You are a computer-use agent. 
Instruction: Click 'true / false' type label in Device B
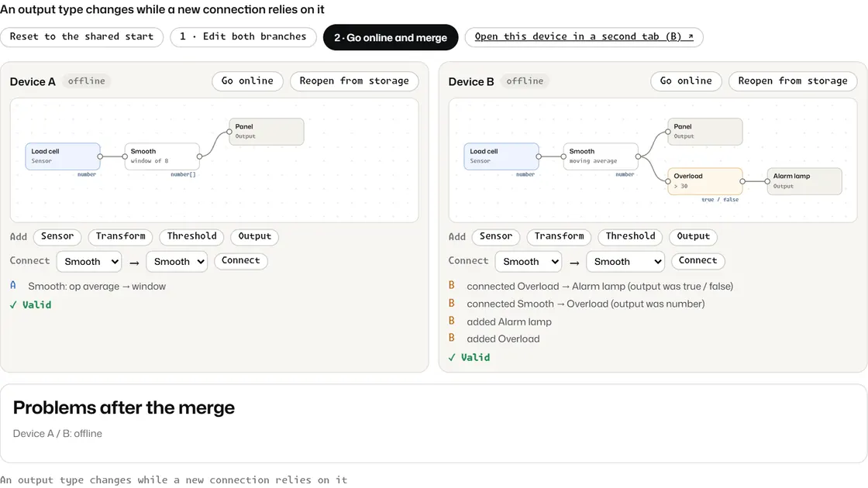[x=720, y=200]
